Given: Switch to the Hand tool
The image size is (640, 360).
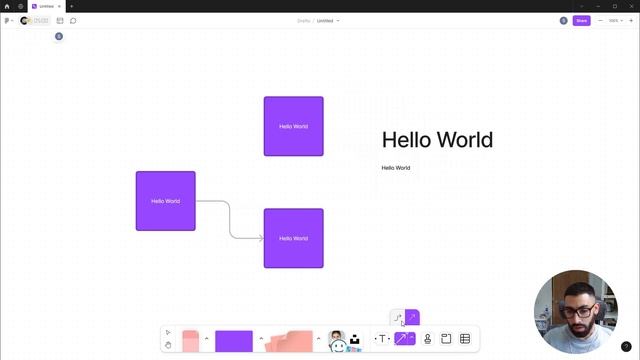Looking at the screenshot, I should coord(168,345).
